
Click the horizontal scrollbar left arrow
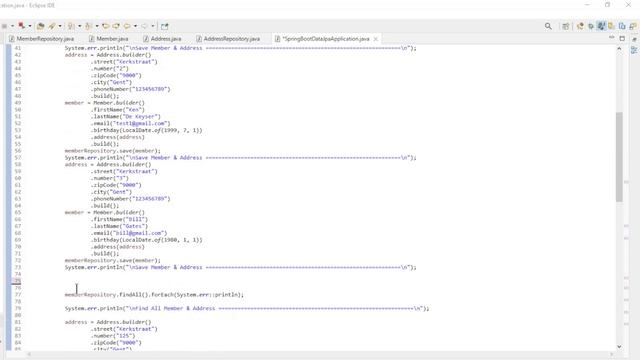click(29, 354)
